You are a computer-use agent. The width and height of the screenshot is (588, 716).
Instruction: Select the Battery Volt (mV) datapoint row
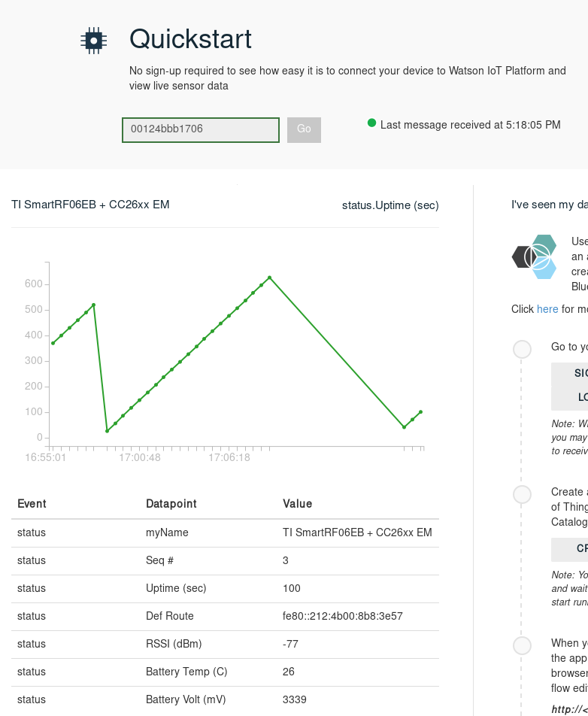click(225, 700)
